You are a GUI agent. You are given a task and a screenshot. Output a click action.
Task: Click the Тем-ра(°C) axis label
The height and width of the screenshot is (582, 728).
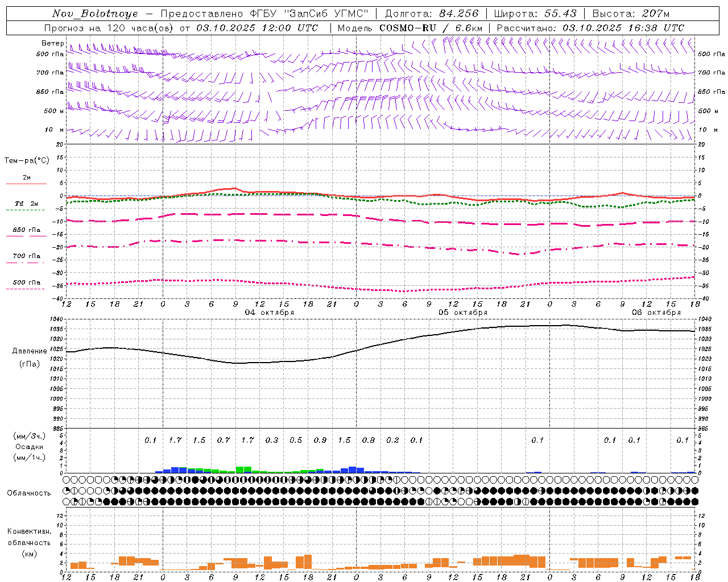pos(27,161)
